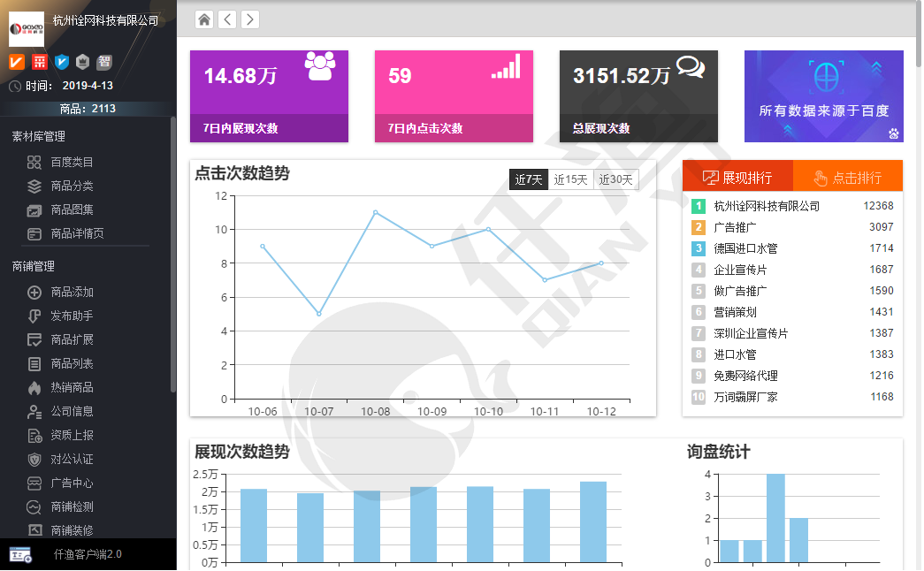Select the 点击排行 ranking tab
Screen dimensions: 924x571
(x=848, y=176)
